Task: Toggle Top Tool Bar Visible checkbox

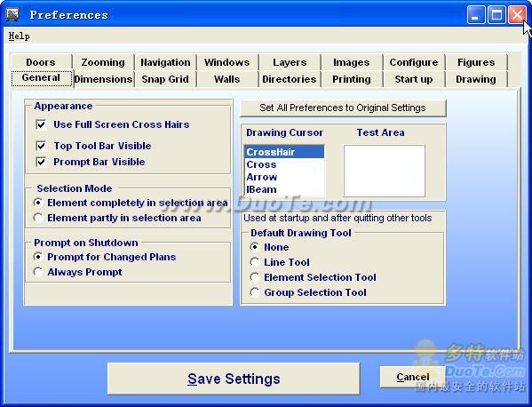Action: [41, 146]
